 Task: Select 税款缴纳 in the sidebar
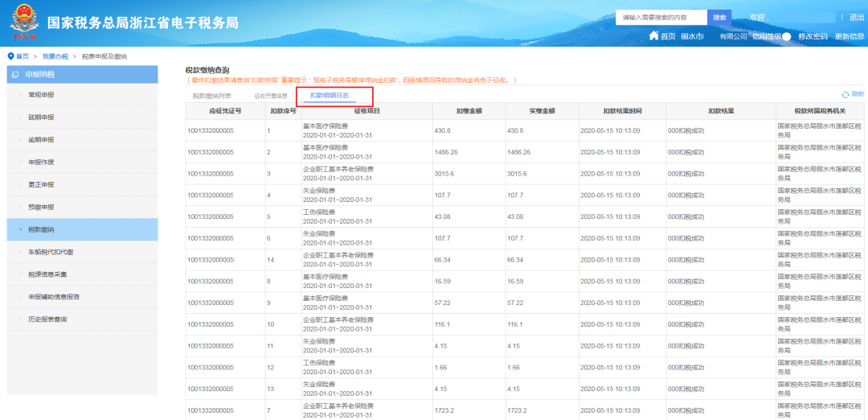83,229
